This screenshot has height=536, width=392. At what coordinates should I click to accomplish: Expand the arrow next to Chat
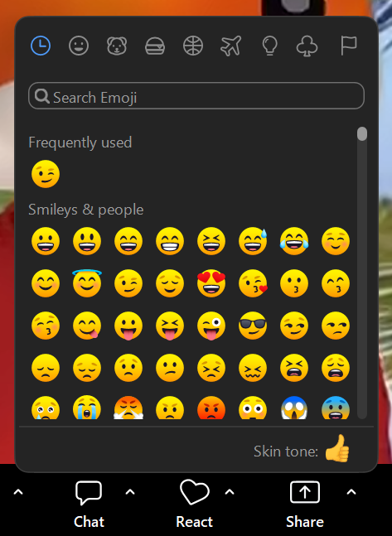click(130, 492)
